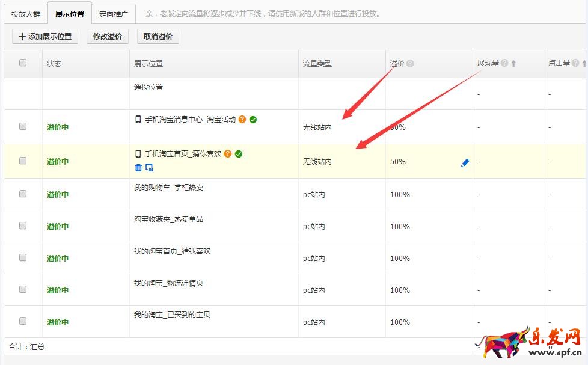Click 添加展示位置 button

(46, 37)
